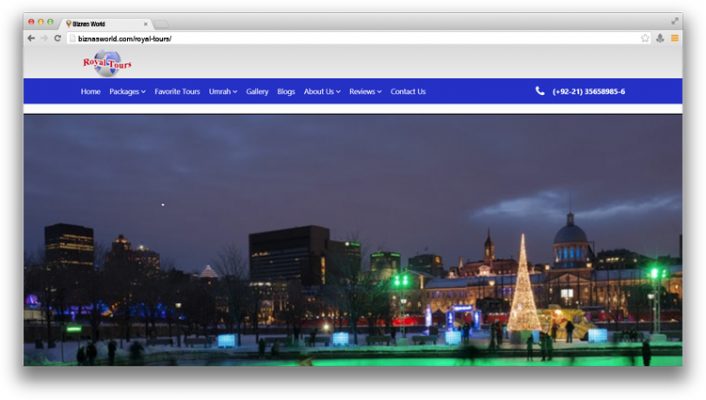Click the Royal Tours logo

[106, 63]
